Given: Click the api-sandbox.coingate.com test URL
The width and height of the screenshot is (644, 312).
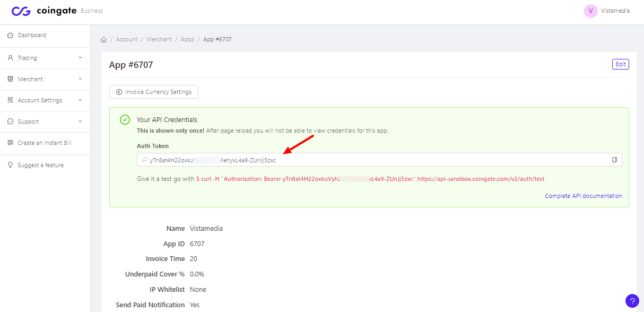Looking at the screenshot, I should 481,179.
